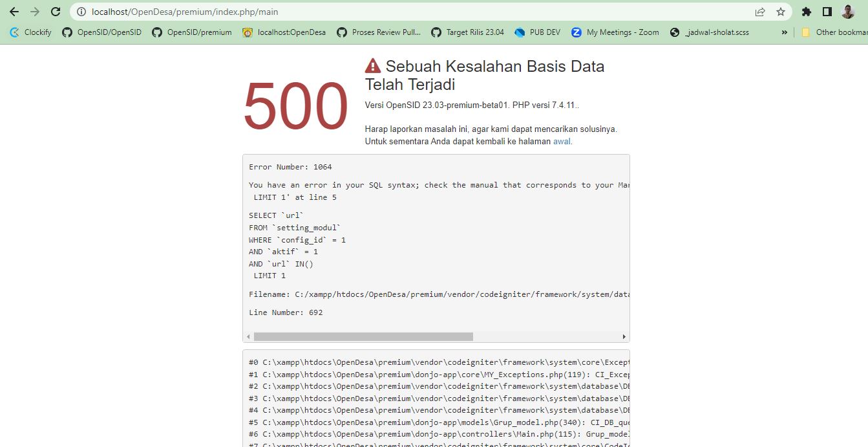Click stack trace line #6 Main.php

[439, 434]
